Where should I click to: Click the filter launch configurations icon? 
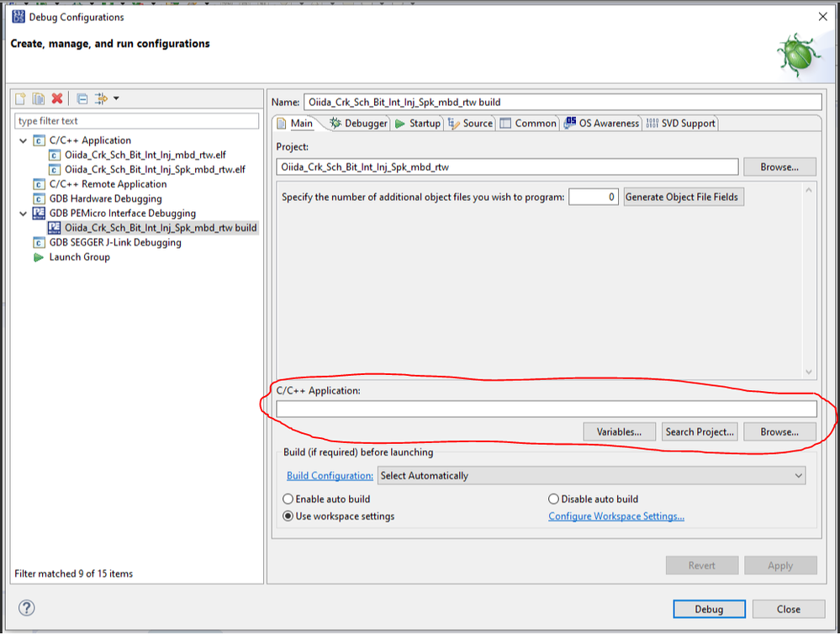click(x=103, y=98)
